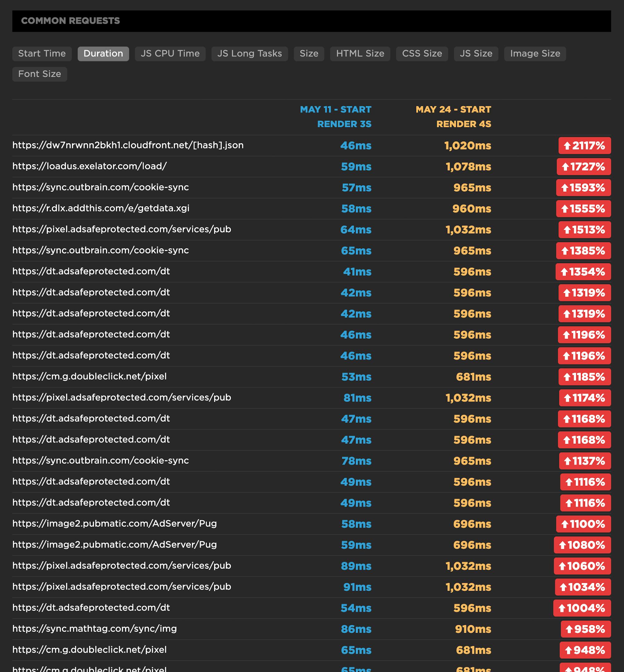
Task: Open the loadus.exelator.com/load/ request
Action: [90, 167]
